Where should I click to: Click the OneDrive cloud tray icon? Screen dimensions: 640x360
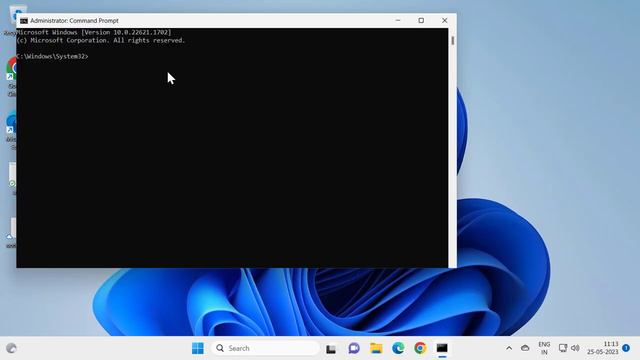point(525,348)
